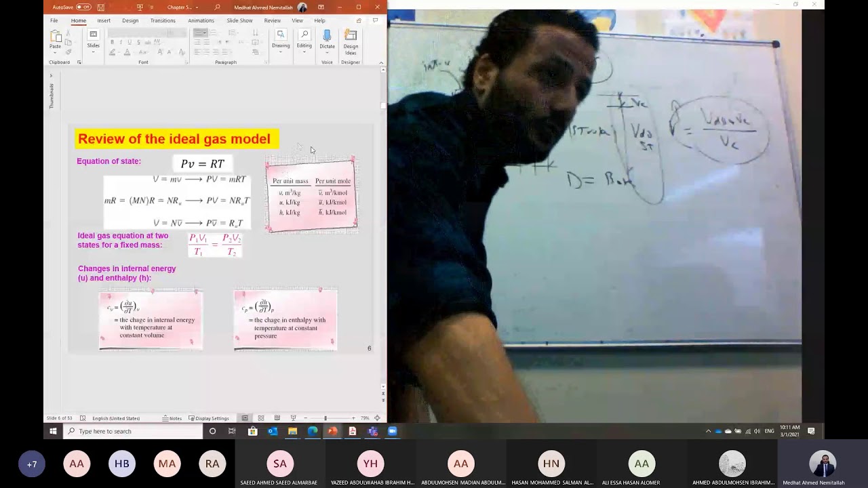Click the slide title 'Review of the ideal gas model'
868x488 pixels.
tap(174, 139)
